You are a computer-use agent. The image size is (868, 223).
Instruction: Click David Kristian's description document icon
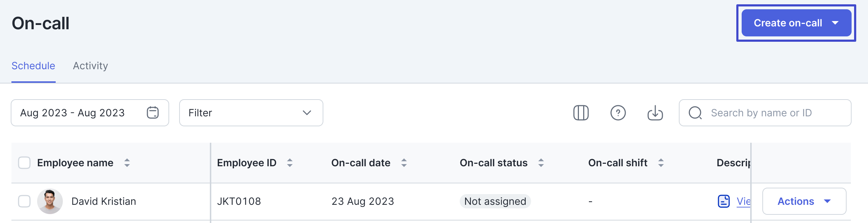[x=723, y=201]
